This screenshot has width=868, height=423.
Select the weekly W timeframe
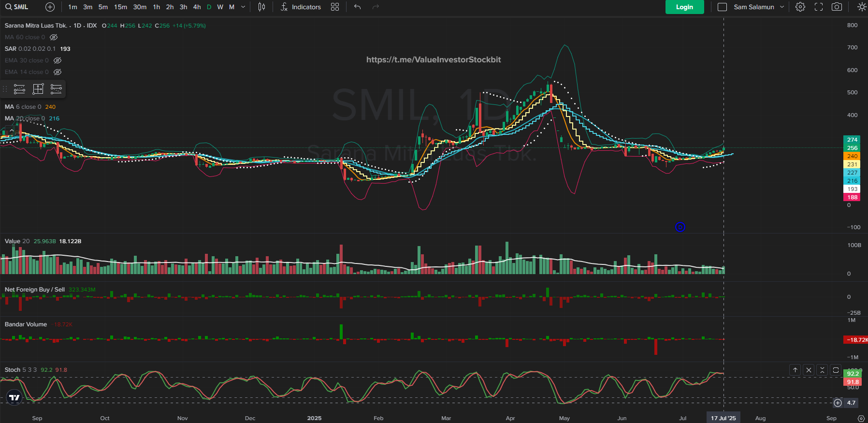220,7
